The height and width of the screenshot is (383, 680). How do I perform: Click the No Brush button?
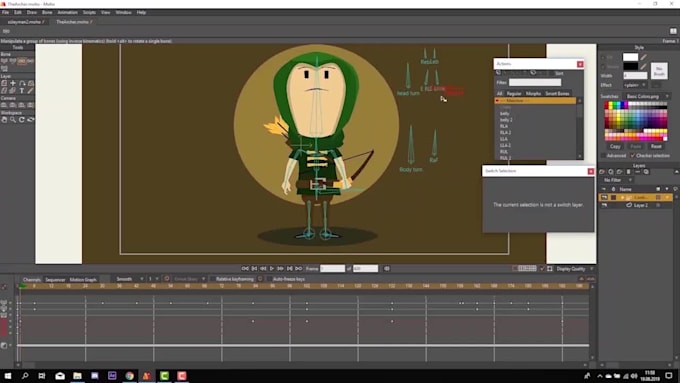tap(659, 71)
